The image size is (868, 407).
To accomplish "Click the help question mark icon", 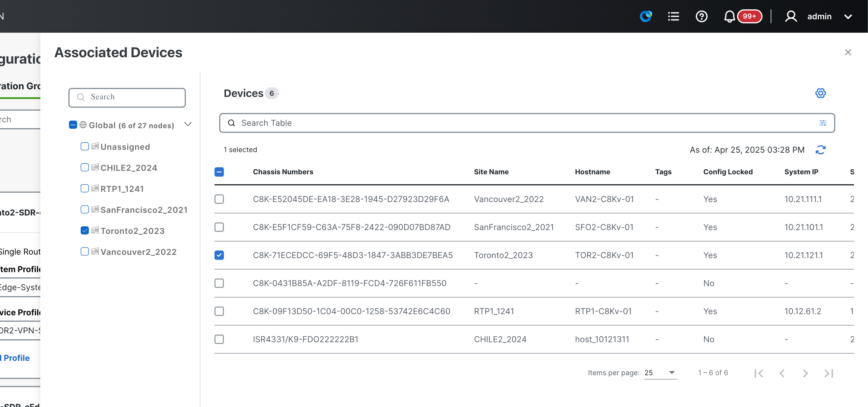I will click(x=701, y=16).
